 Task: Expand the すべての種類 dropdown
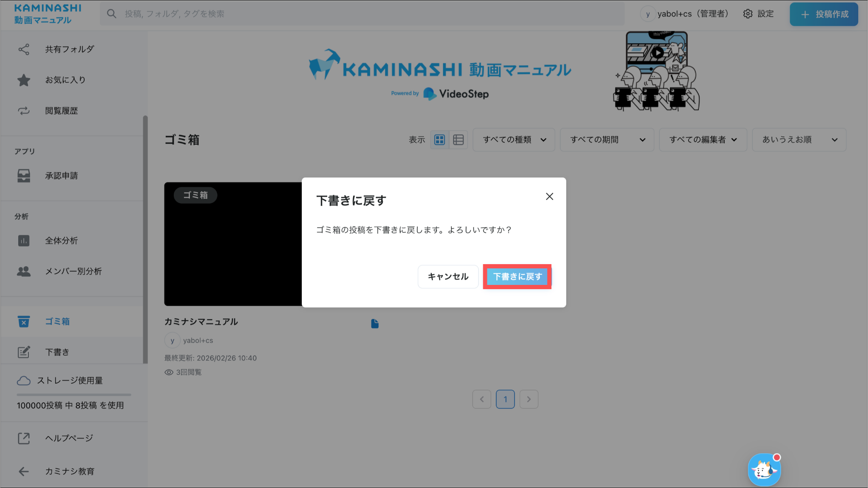(x=514, y=139)
